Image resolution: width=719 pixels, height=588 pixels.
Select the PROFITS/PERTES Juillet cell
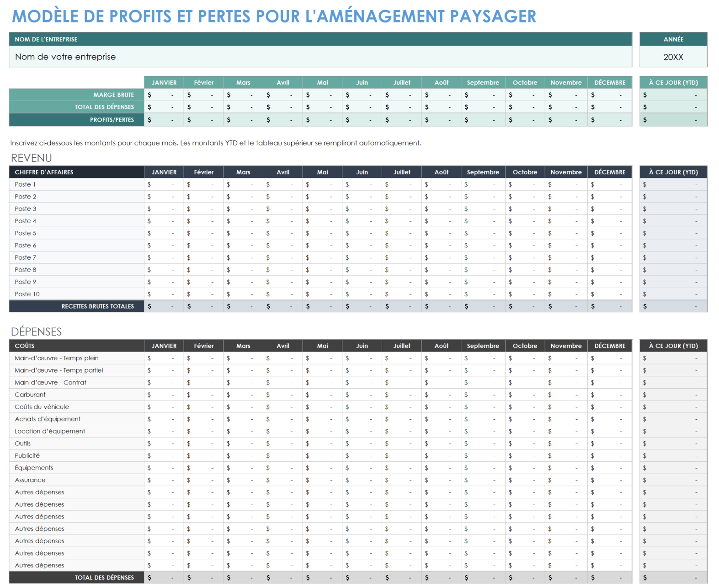tap(402, 120)
